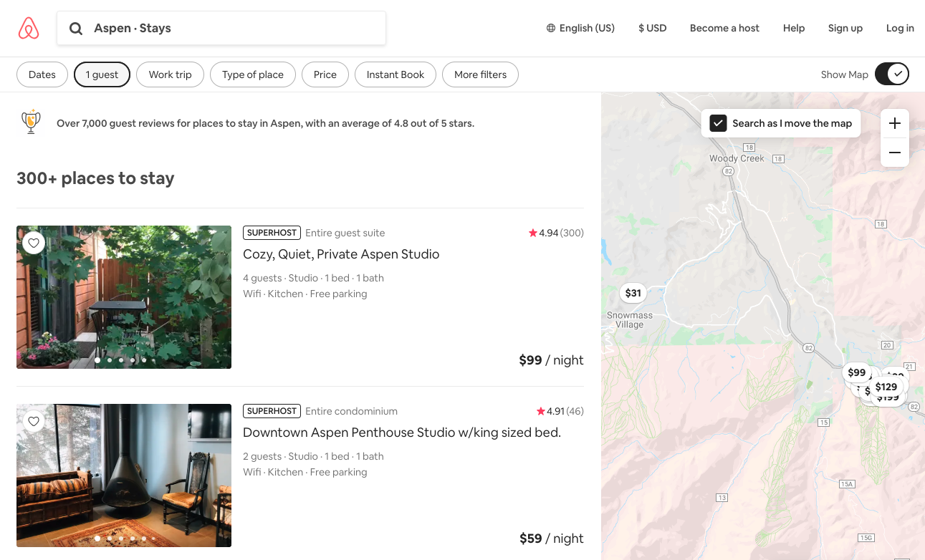Open the Type of place filter

(x=252, y=74)
